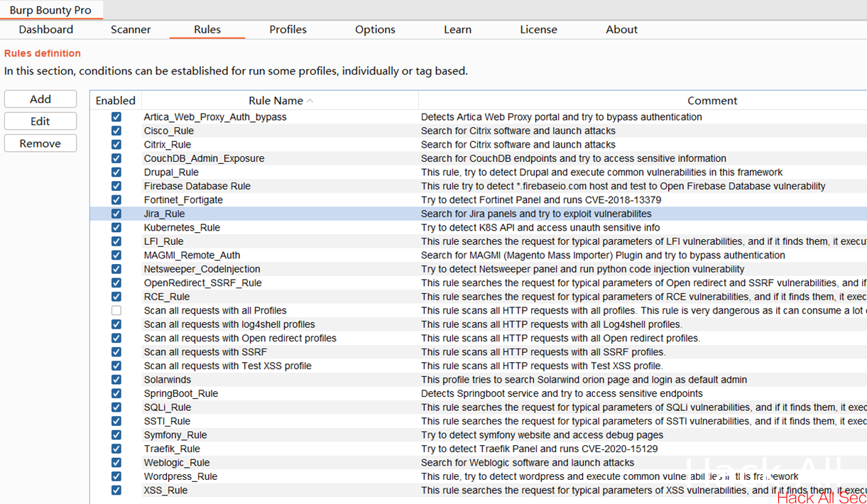Screen dimensions: 867x504
Task: Disable the OpenRedirect_SSRF_Rule checkbox
Action: [x=116, y=283]
